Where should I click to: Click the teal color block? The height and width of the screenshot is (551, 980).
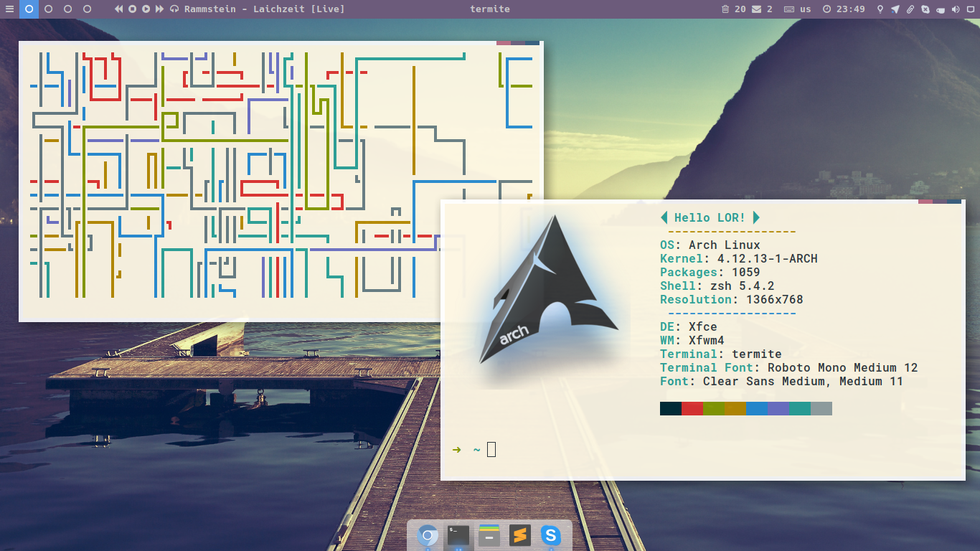pos(800,408)
